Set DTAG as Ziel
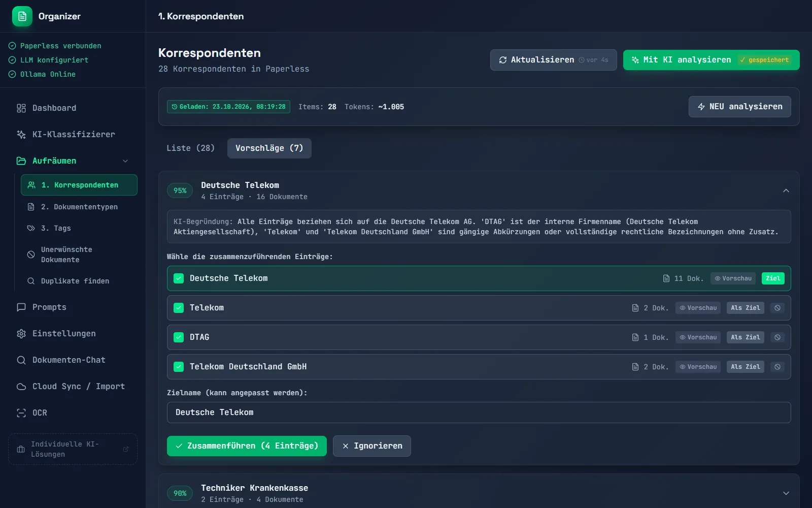This screenshot has width=812, height=508. (746, 337)
